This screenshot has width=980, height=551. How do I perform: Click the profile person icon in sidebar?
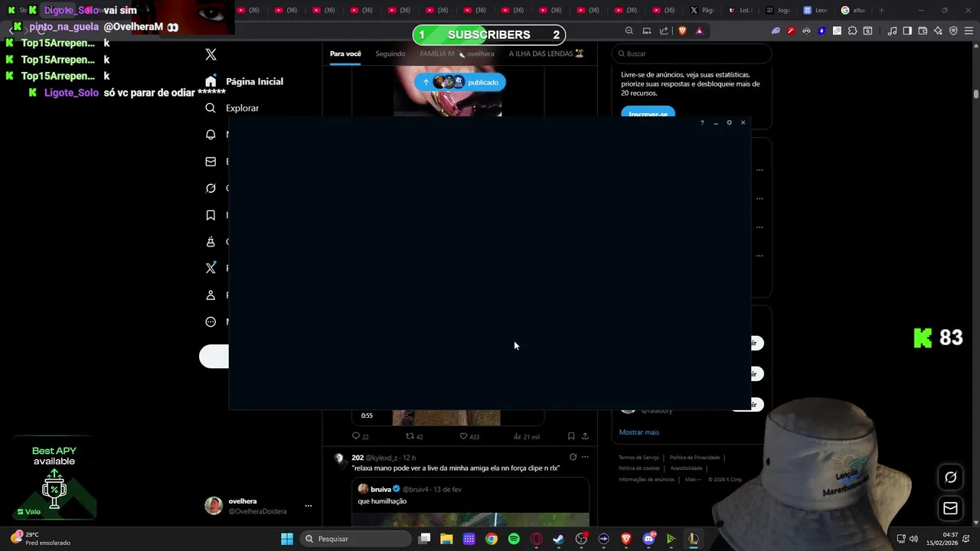coord(211,295)
